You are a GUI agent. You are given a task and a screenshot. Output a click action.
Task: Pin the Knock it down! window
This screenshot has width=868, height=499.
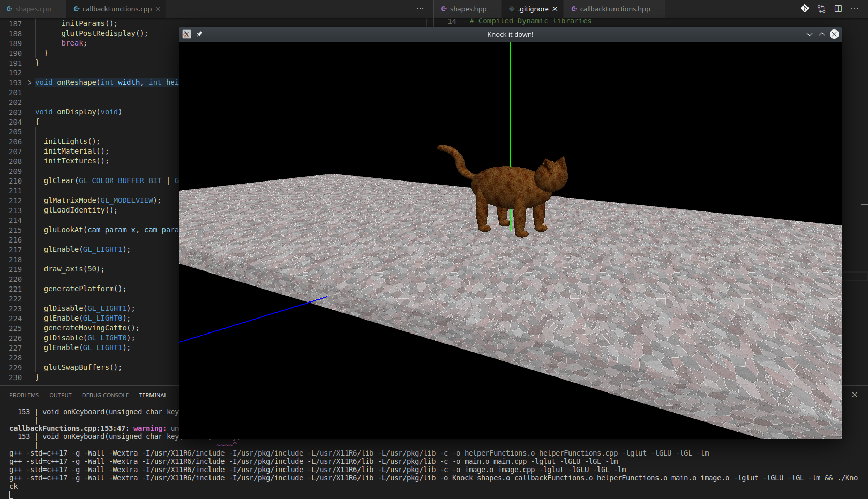click(199, 34)
